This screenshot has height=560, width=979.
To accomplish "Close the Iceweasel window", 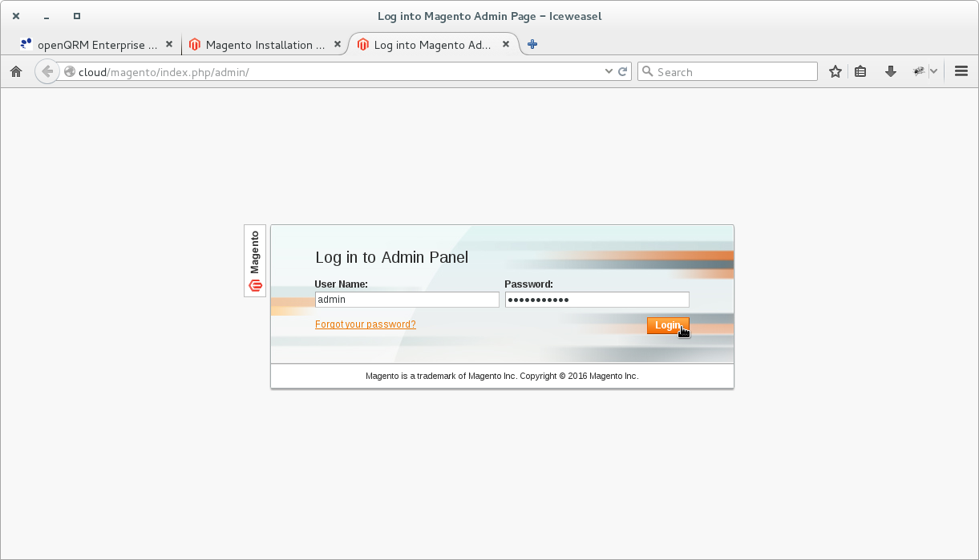I will pyautogui.click(x=16, y=16).
